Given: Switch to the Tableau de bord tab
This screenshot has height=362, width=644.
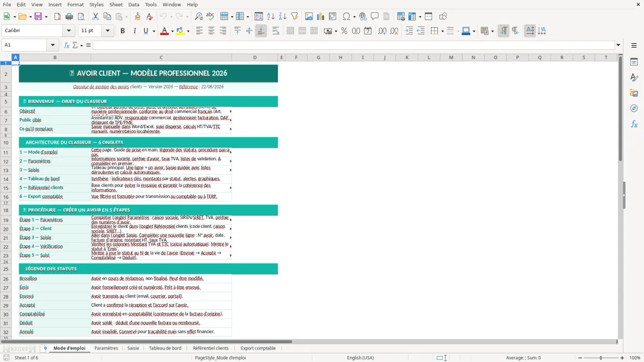Looking at the screenshot, I should coord(165,348).
